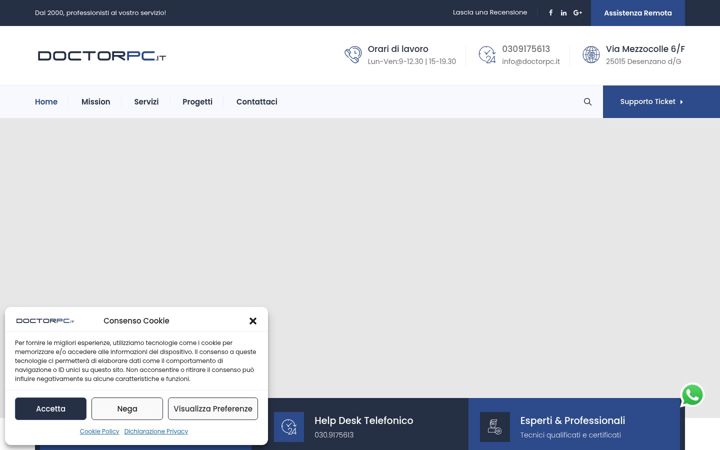Click the small DoctorPC logo in cookie banner

click(45, 321)
